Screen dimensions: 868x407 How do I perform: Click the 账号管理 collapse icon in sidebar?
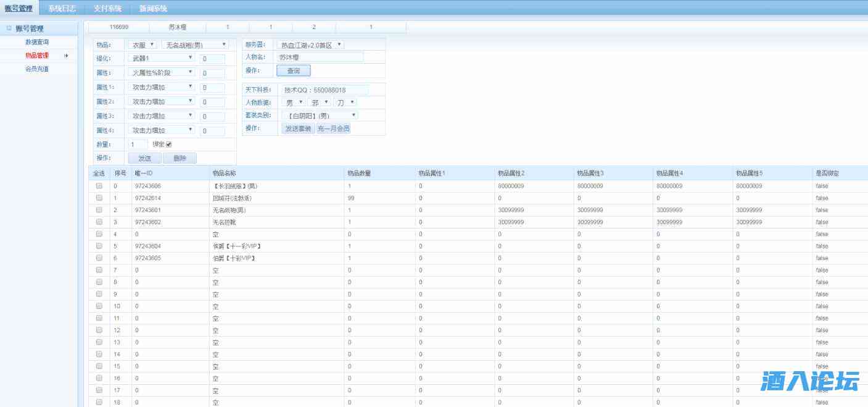pyautogui.click(x=9, y=28)
